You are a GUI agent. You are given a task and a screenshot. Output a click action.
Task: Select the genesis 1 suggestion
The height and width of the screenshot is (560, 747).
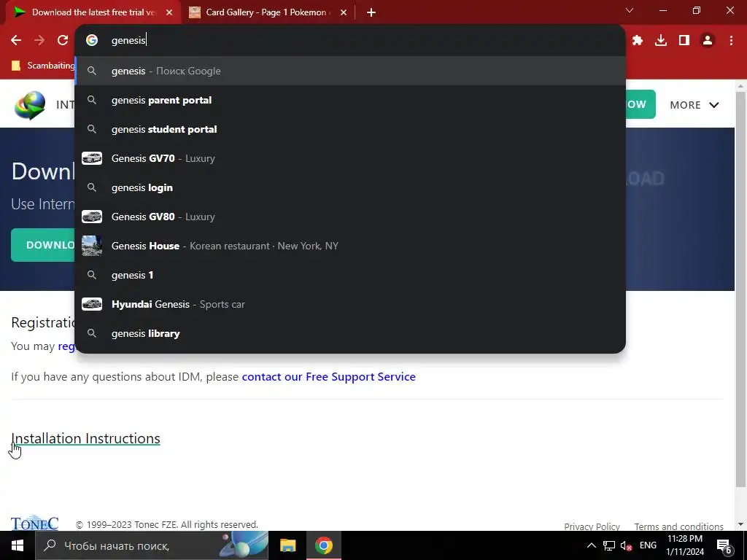coord(350,275)
